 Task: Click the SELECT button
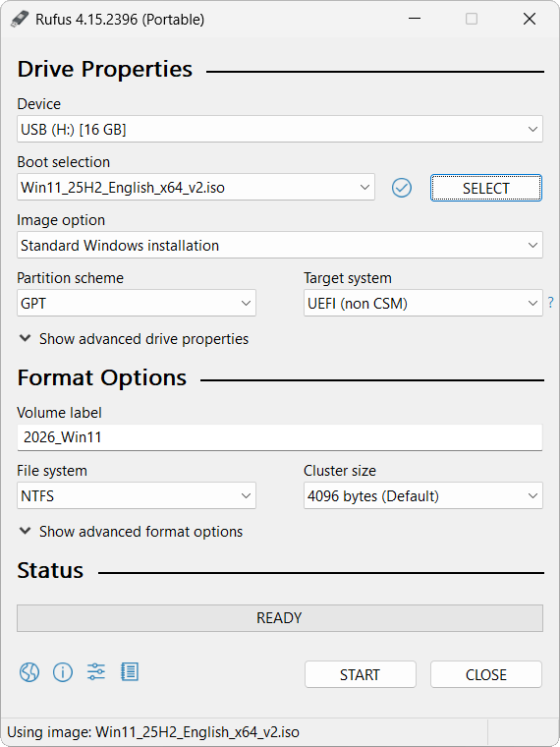[486, 188]
